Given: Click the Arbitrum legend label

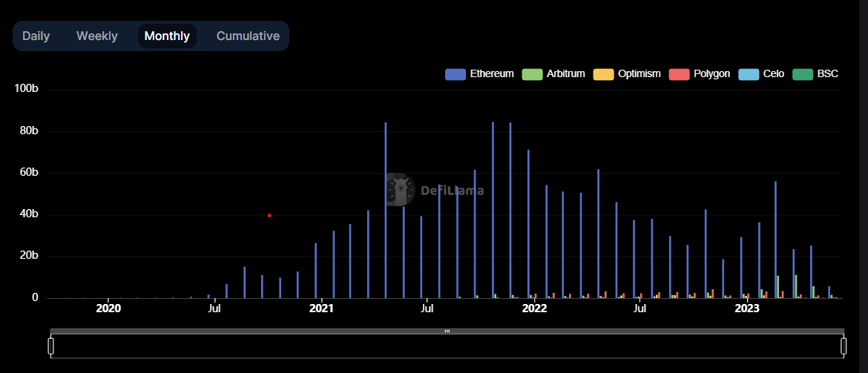Looking at the screenshot, I should point(566,73).
